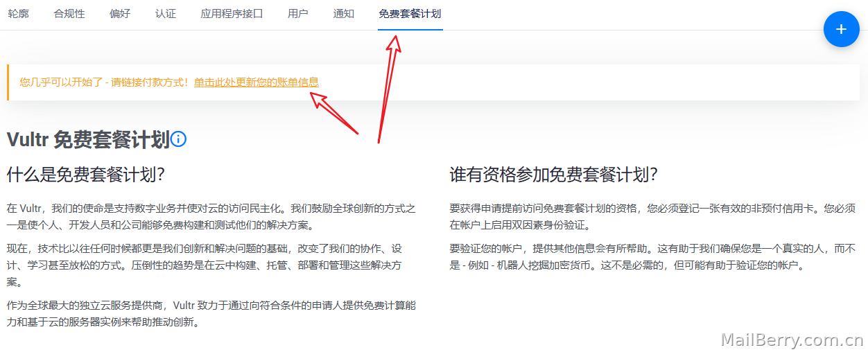Switch to the 用户 tab

298,14
